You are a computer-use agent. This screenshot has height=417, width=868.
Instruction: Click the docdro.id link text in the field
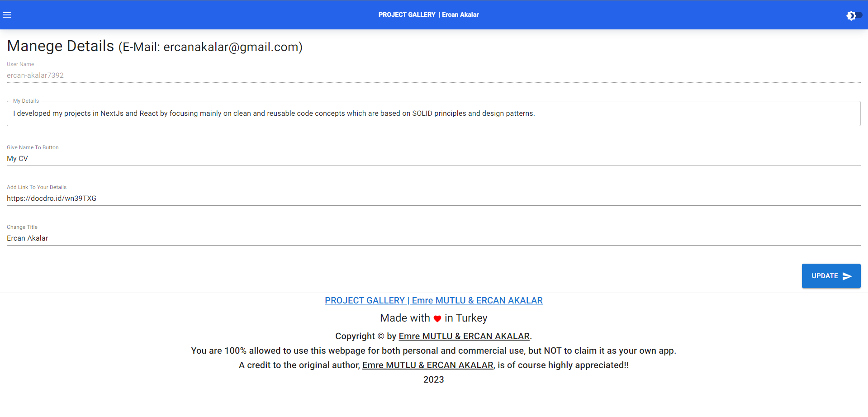coord(51,198)
